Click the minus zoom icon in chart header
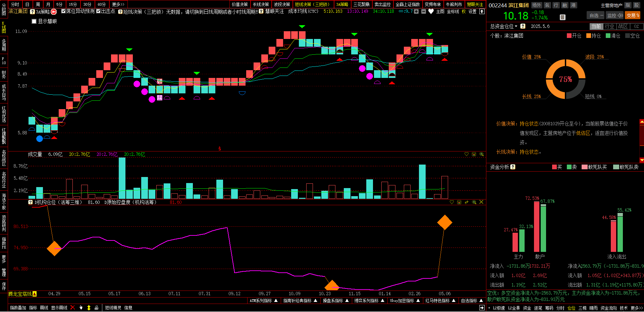The width and height of the screenshot is (644, 312). 424,11
